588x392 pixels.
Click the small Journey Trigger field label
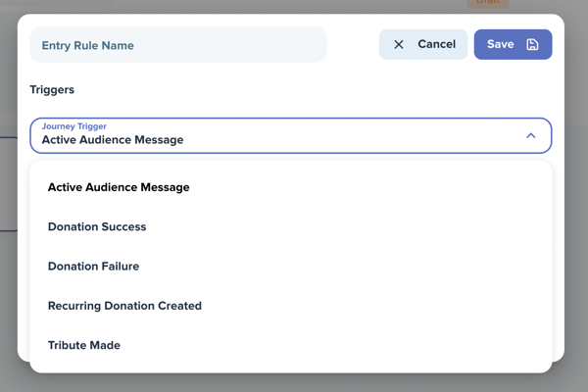tap(74, 126)
